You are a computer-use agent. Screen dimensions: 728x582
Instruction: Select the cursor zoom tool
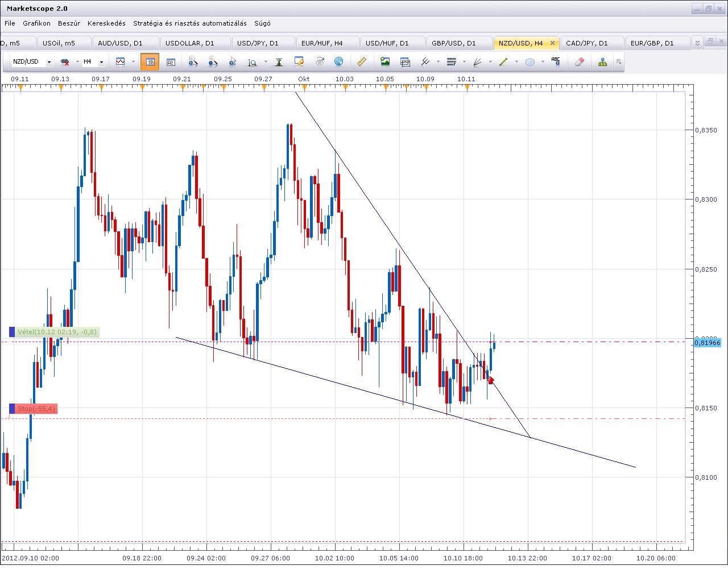[233, 62]
